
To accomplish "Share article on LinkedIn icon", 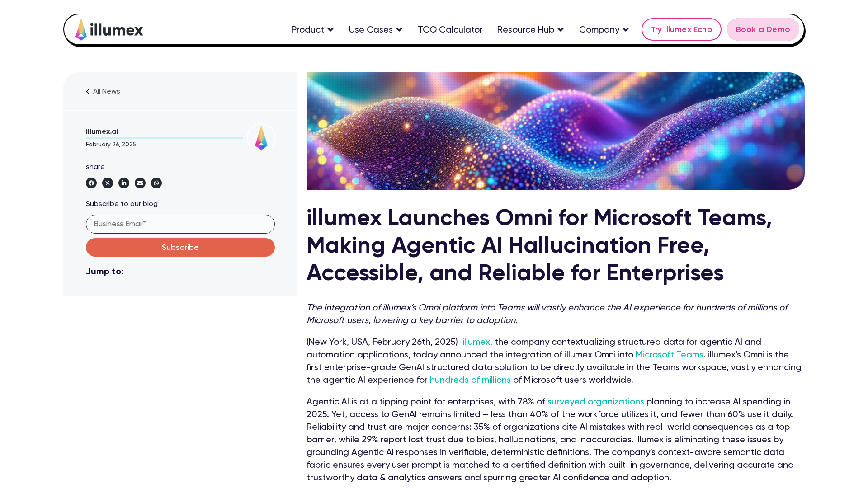I will (124, 183).
